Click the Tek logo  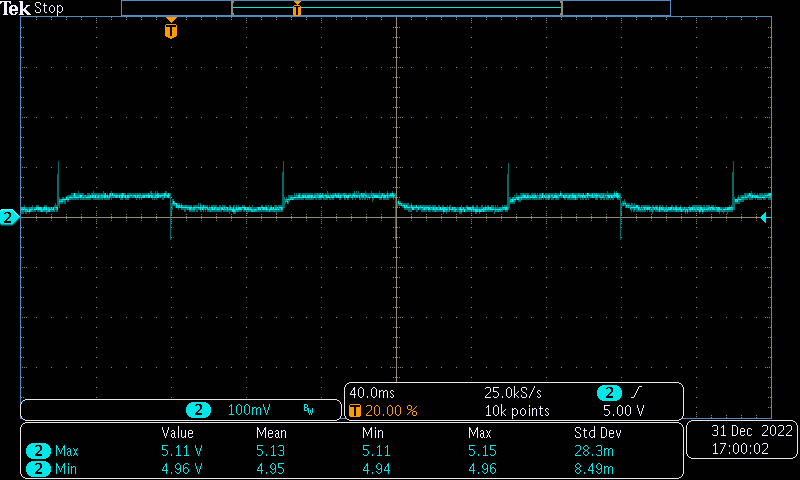click(x=17, y=8)
